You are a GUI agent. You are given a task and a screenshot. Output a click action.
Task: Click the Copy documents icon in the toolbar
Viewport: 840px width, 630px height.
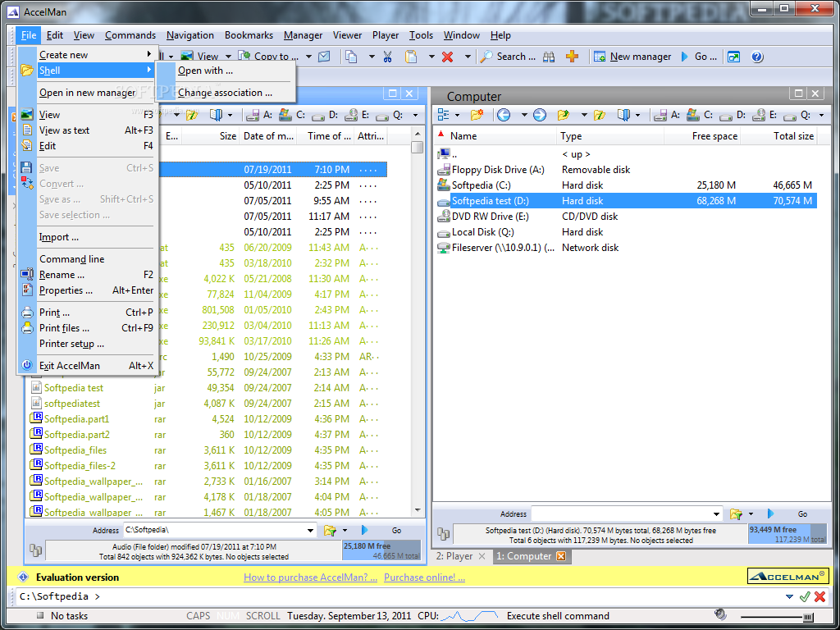click(x=351, y=57)
